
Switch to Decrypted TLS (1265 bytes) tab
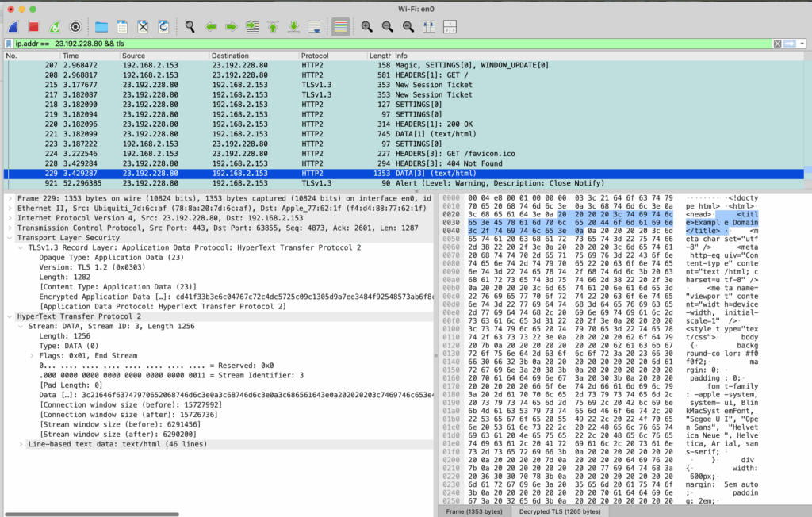point(560,511)
